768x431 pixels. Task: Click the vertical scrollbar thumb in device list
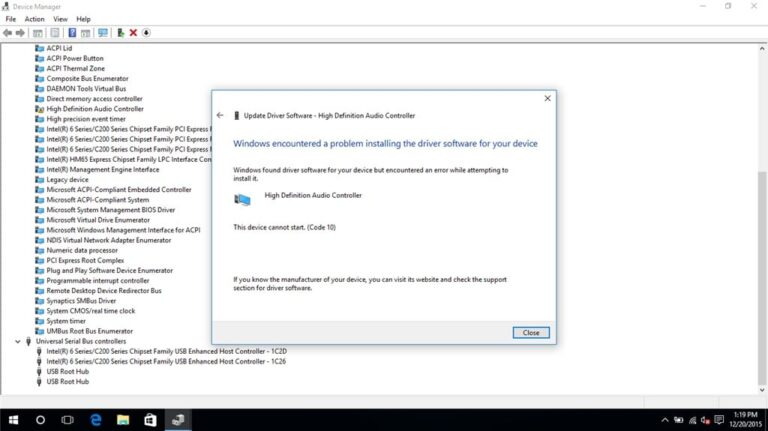(x=762, y=278)
